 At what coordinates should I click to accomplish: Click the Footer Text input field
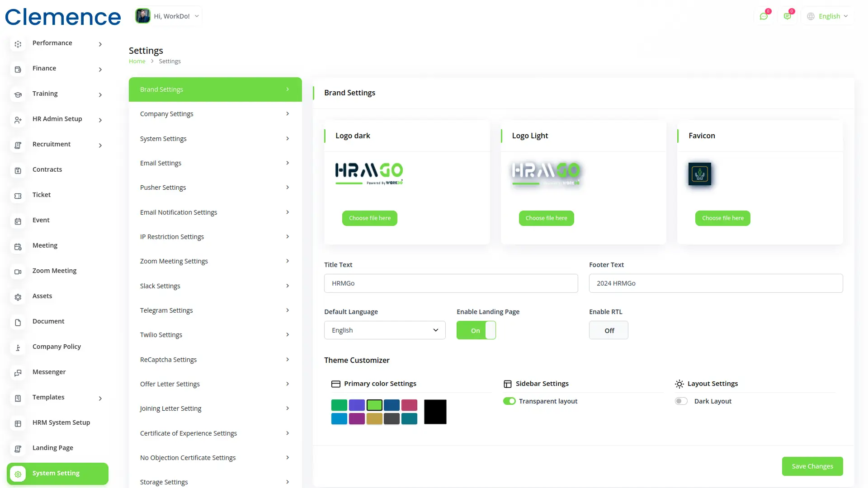(715, 283)
